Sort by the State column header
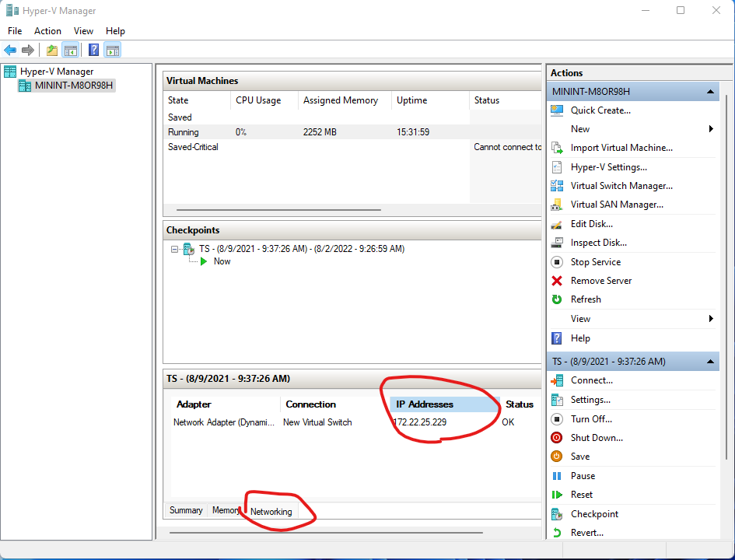The image size is (735, 560). [197, 100]
